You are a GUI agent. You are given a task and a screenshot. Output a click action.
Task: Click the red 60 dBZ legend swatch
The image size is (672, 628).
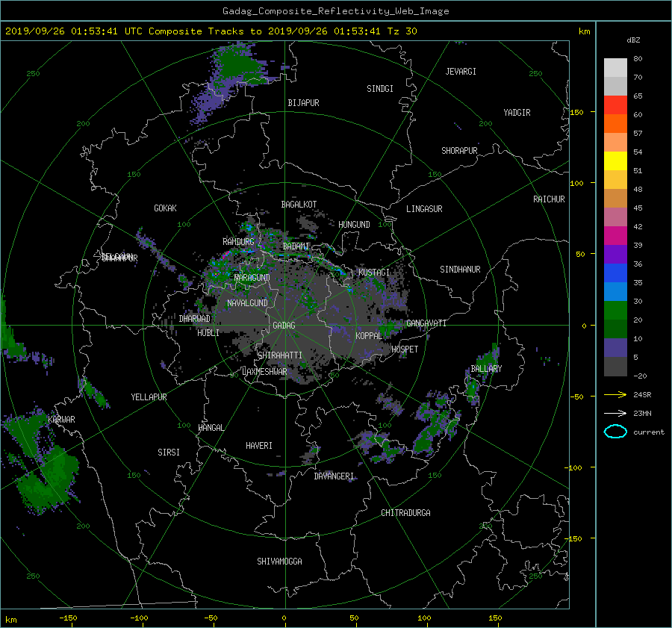click(x=615, y=105)
